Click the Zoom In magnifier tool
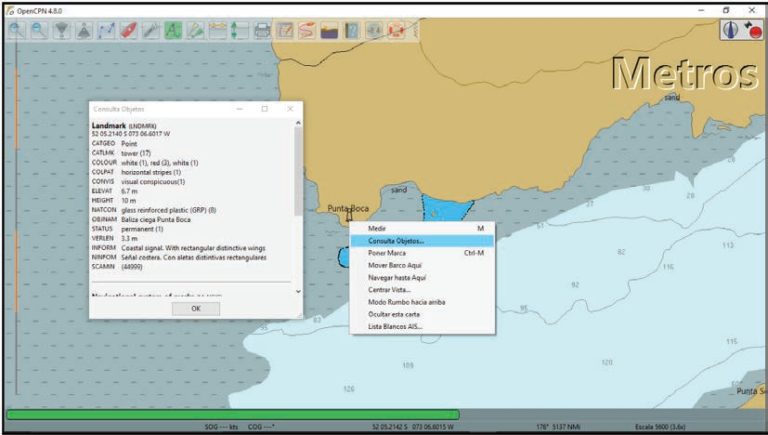This screenshot has height=435, width=768. tap(17, 30)
